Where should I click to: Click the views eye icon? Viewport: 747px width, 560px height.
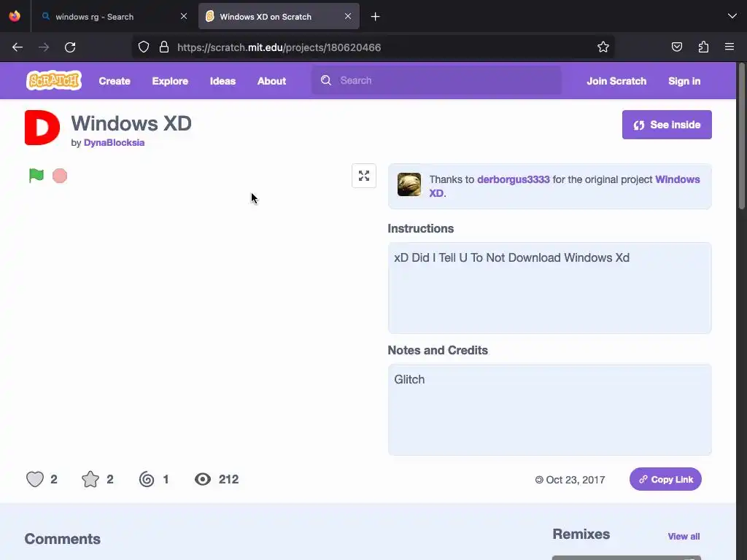pyautogui.click(x=203, y=479)
